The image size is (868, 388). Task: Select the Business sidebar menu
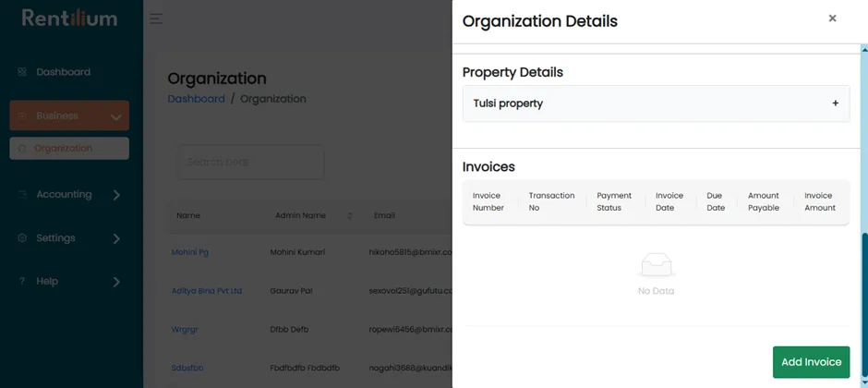click(x=69, y=115)
